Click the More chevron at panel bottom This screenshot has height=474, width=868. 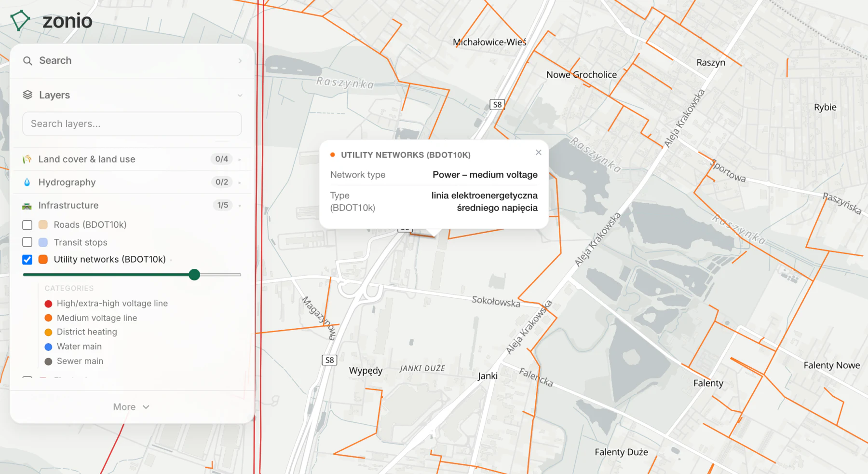click(x=146, y=407)
